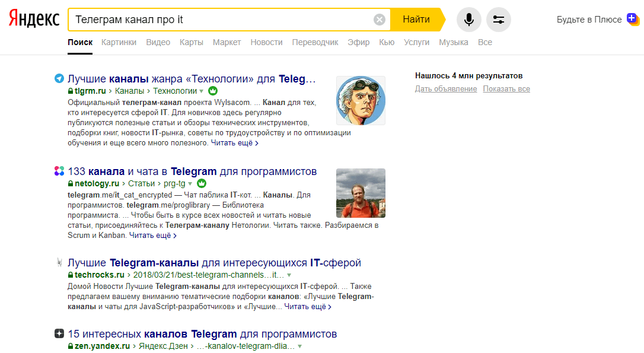Switch to the Картинки tab
The height and width of the screenshot is (353, 644).
119,42
